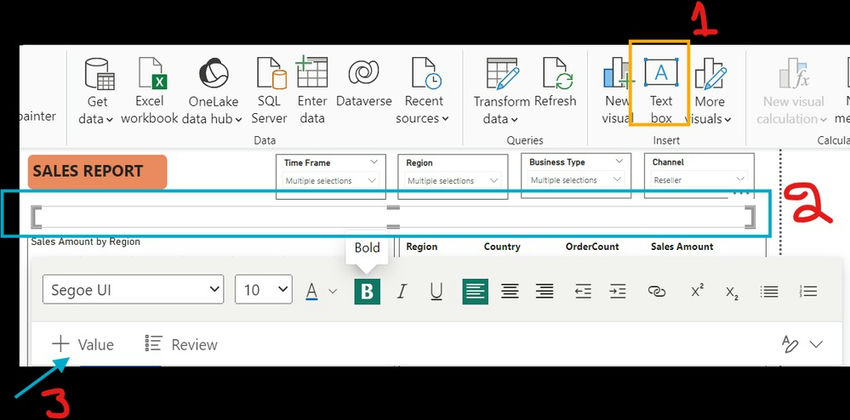Click the Review button
850x420 pixels.
coord(181,344)
